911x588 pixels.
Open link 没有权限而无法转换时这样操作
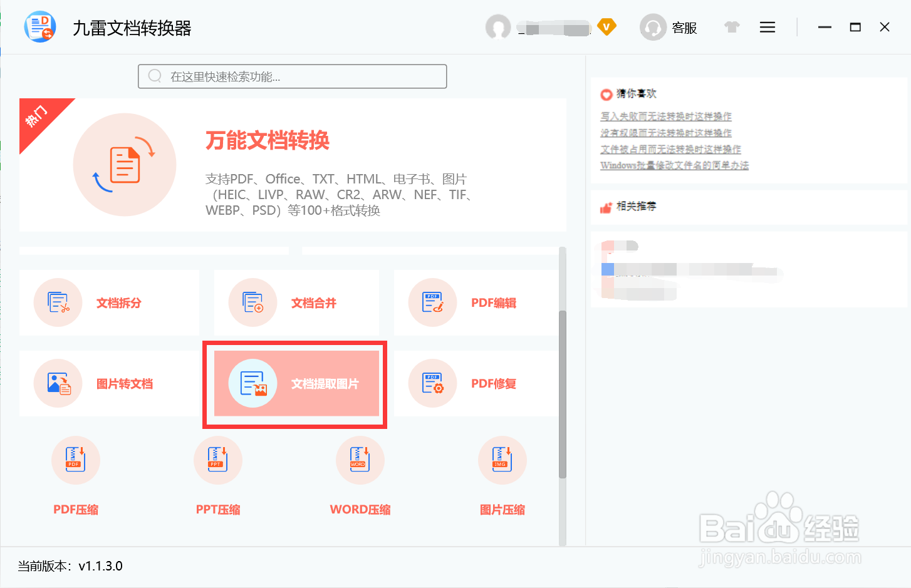[x=666, y=133]
